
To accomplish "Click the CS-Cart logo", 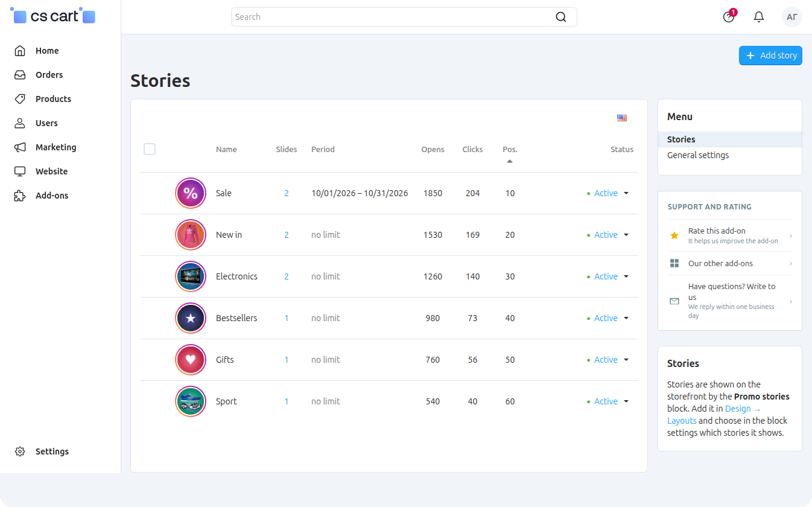I will [53, 17].
